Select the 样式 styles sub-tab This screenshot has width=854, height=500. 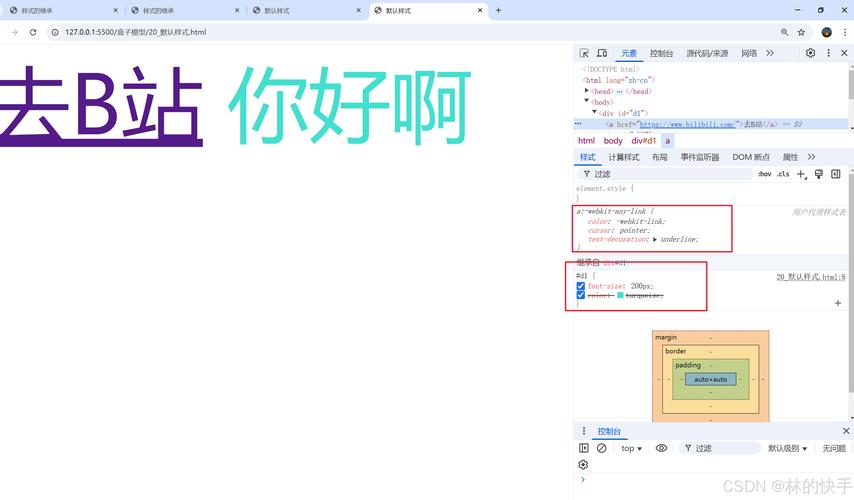click(x=588, y=157)
